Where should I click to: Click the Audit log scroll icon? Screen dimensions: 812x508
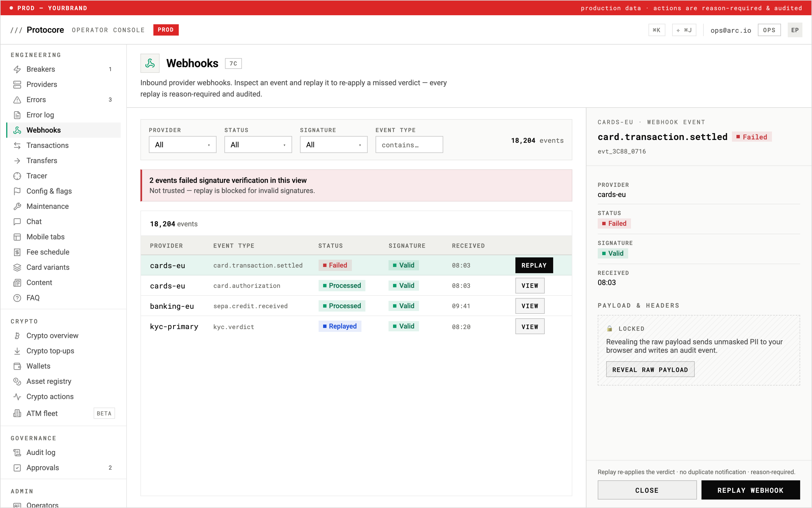[17, 453]
